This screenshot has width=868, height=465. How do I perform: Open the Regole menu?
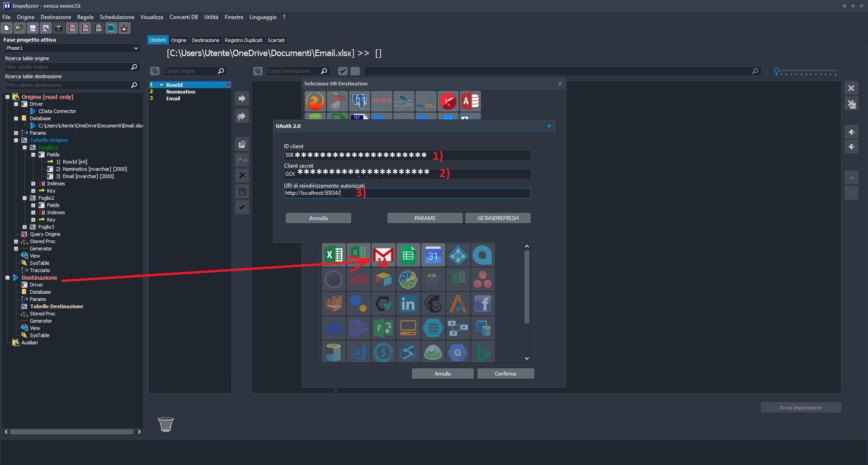[x=85, y=17]
